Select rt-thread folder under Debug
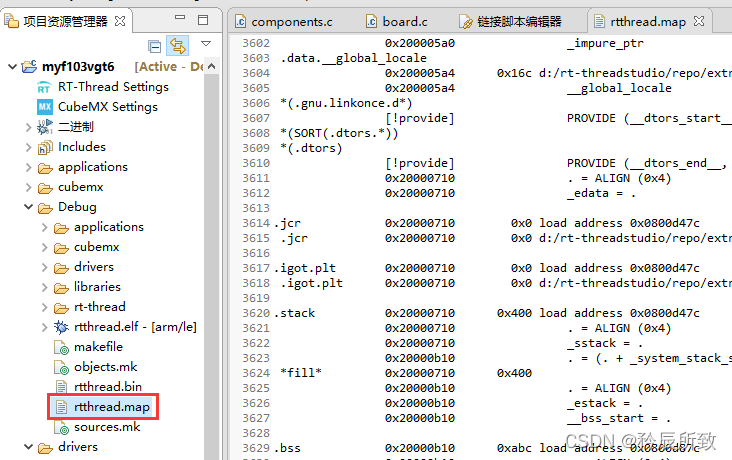Viewport: 732px width, 460px height. click(99, 307)
